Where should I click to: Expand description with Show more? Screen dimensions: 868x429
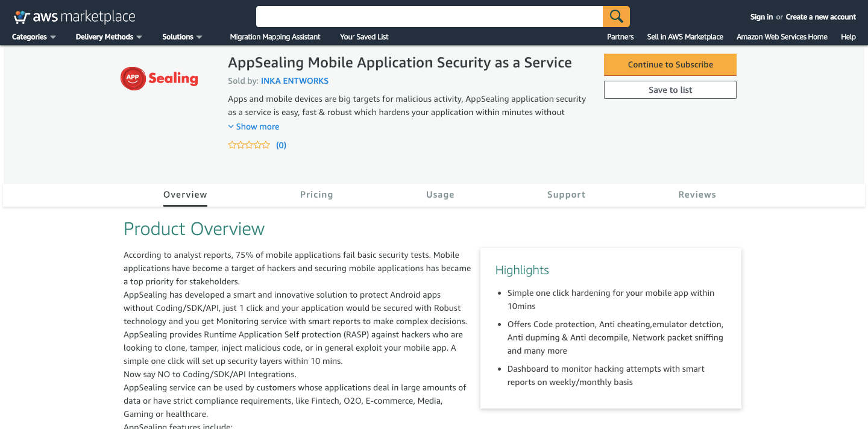point(254,127)
